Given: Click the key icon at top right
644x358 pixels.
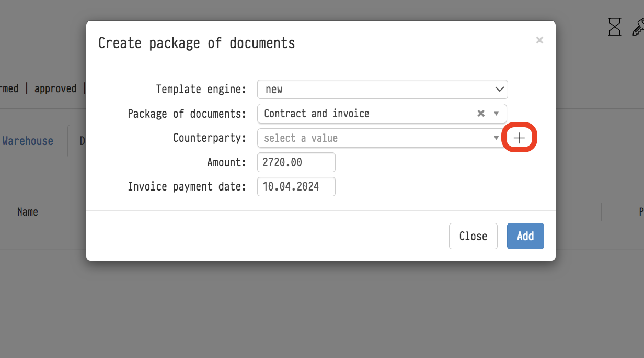Looking at the screenshot, I should [638, 27].
